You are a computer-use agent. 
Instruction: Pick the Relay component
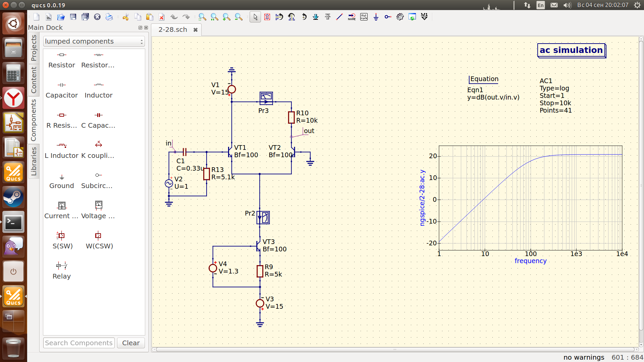coord(62,271)
